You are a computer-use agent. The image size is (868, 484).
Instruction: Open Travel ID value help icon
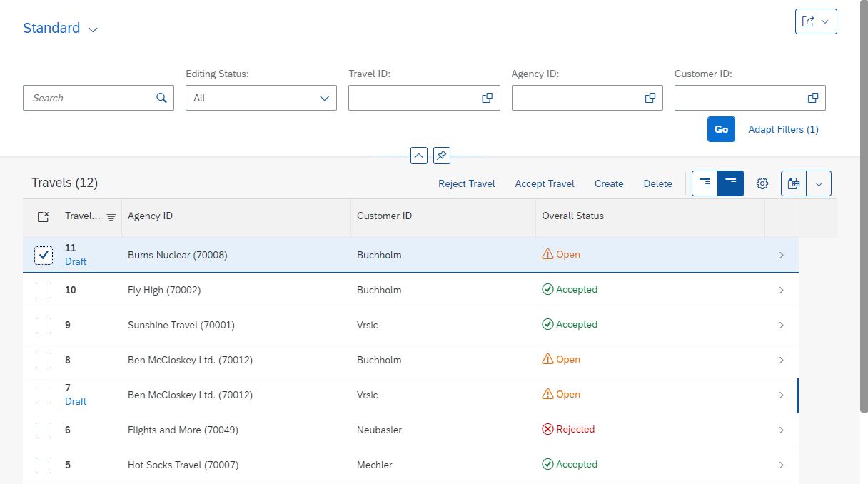coord(487,98)
